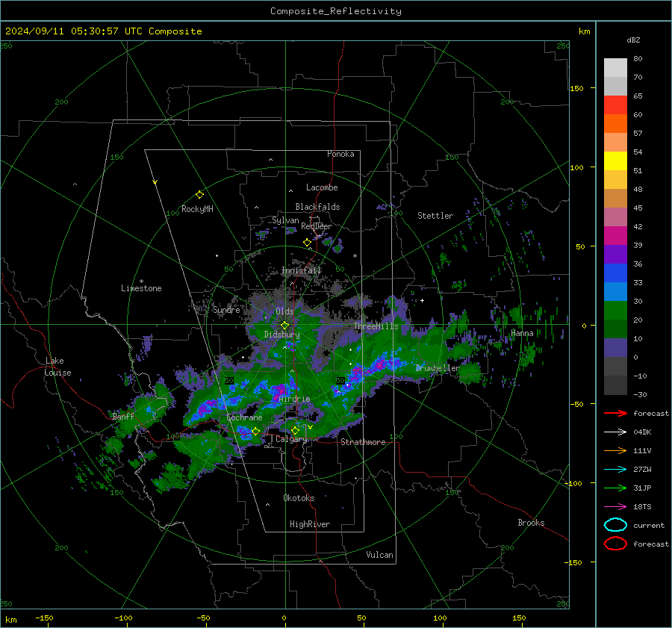Click the Brooks city label

pos(531,523)
